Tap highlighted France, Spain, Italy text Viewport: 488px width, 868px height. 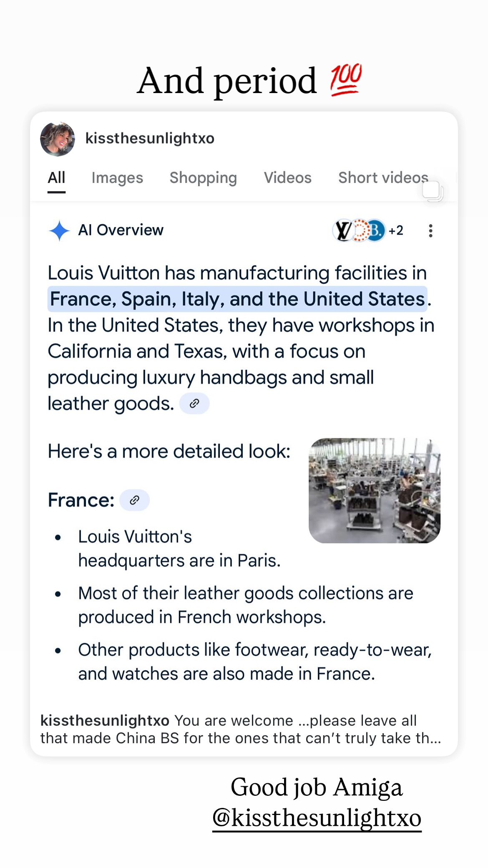237,299
